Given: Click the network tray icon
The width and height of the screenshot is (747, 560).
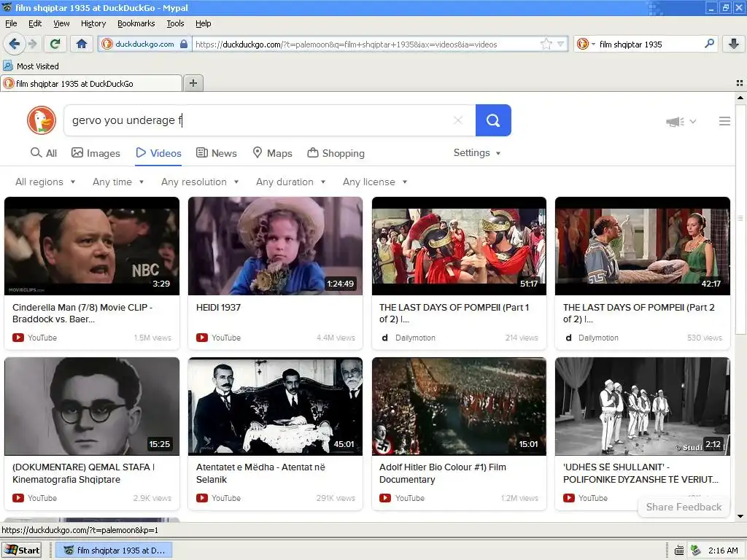Looking at the screenshot, I should pos(696,551).
